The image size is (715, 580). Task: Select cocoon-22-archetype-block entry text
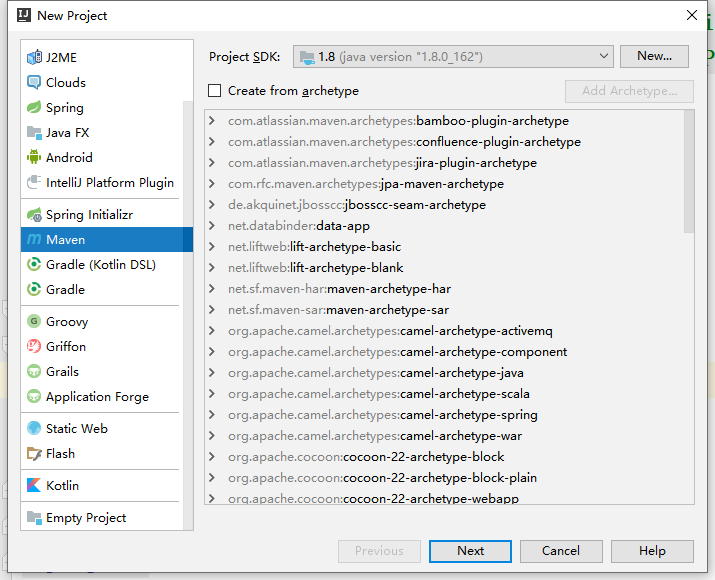click(366, 456)
